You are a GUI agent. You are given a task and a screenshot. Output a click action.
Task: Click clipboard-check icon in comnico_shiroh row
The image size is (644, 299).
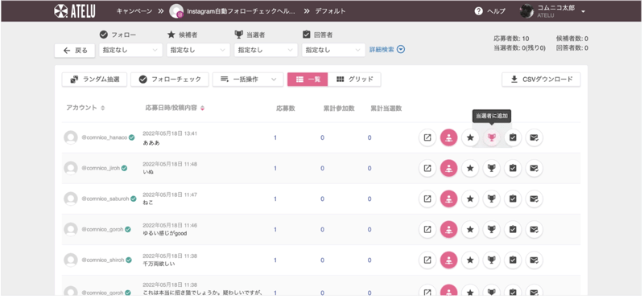(513, 260)
